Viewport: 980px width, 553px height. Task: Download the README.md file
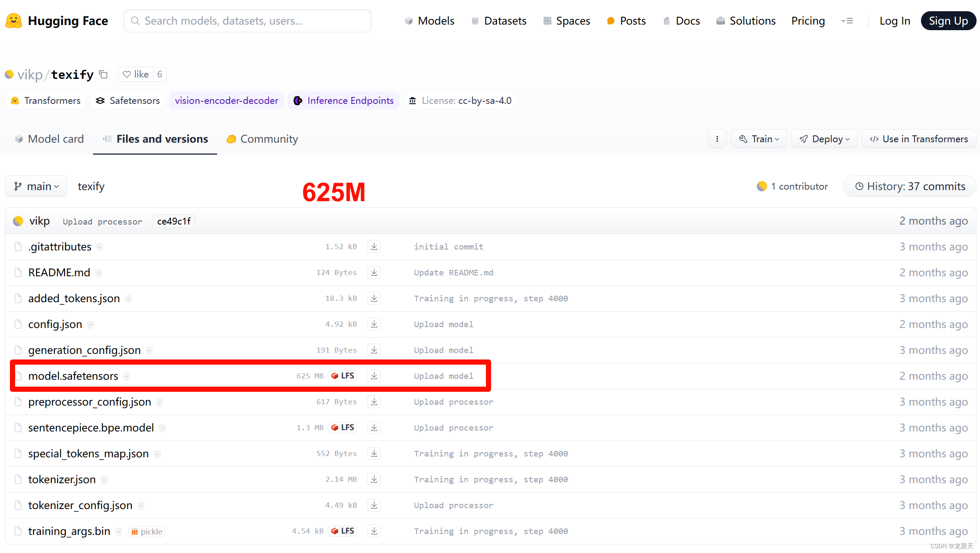pyautogui.click(x=374, y=272)
